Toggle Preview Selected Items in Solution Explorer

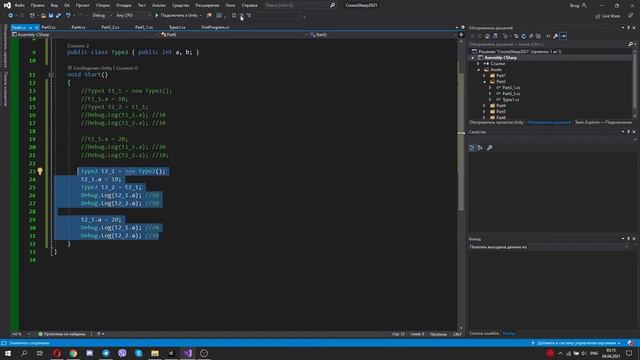click(x=563, y=36)
